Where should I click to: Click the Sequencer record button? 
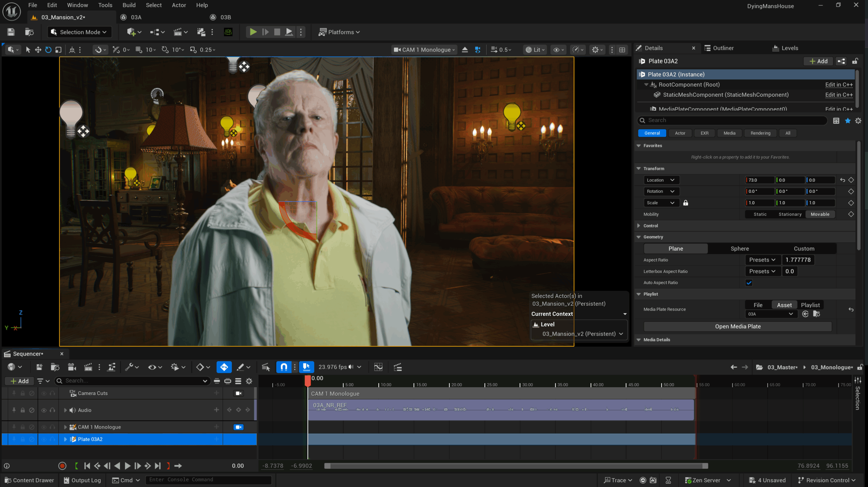pos(62,466)
